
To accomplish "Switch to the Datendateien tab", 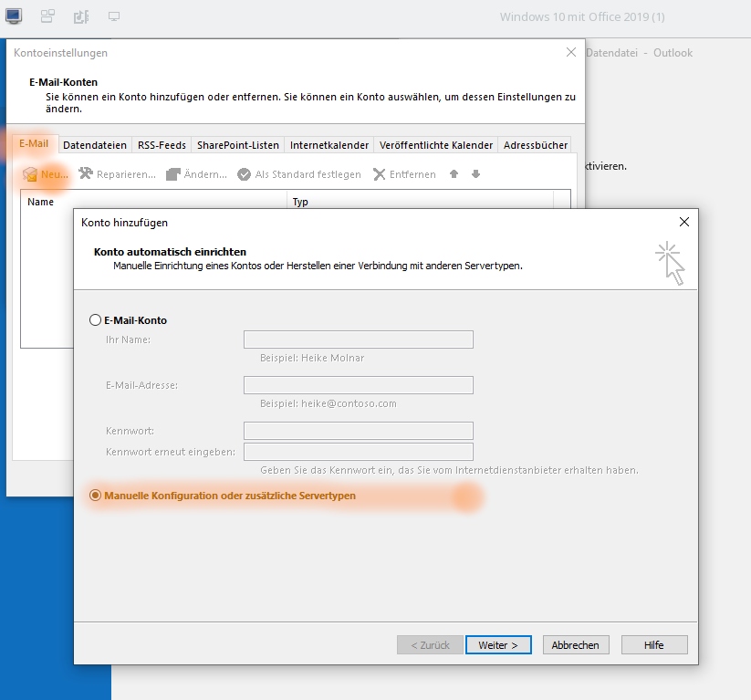I will (94, 145).
